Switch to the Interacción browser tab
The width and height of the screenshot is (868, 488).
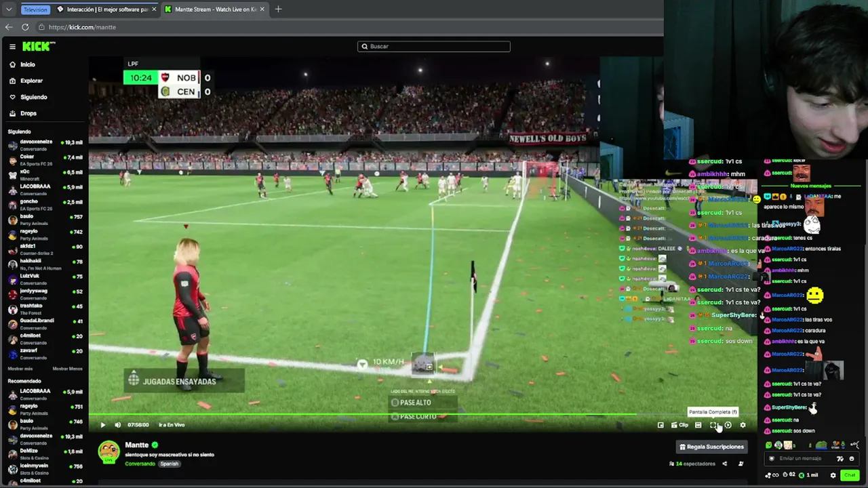click(107, 9)
